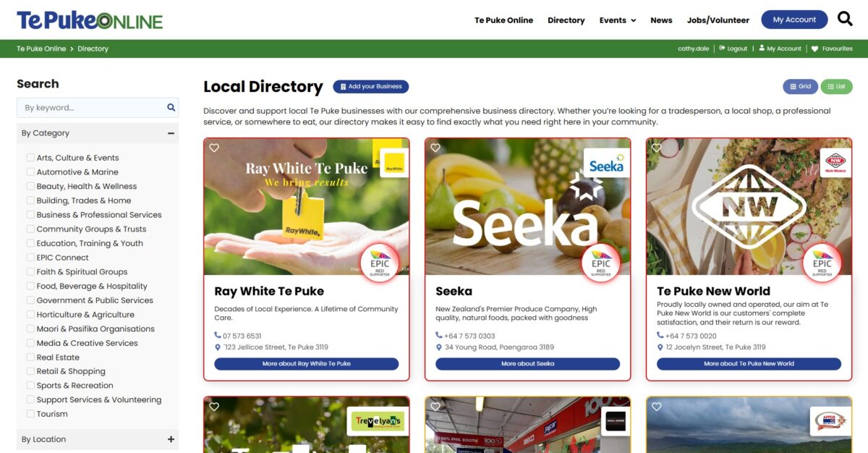868x453 pixels.
Task: Open More about Ray White Te Puke
Action: click(307, 363)
